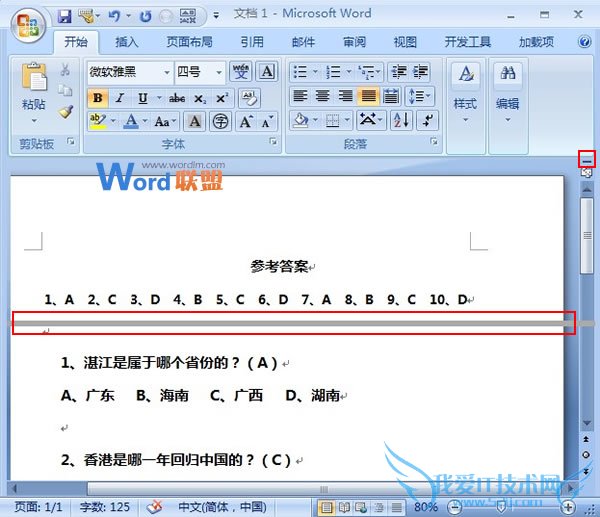Image resolution: width=600 pixels, height=517 pixels.
Task: Apply superscript formatting
Action: pos(222,98)
